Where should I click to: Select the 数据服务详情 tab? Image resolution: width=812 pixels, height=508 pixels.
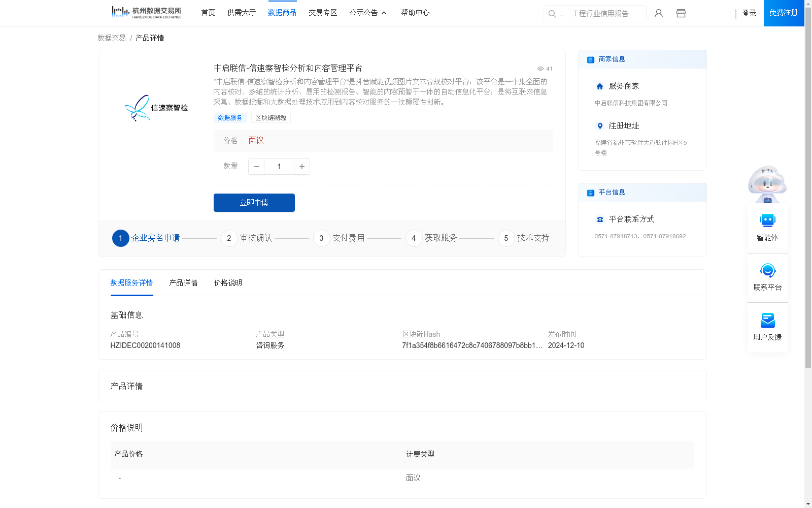(131, 283)
